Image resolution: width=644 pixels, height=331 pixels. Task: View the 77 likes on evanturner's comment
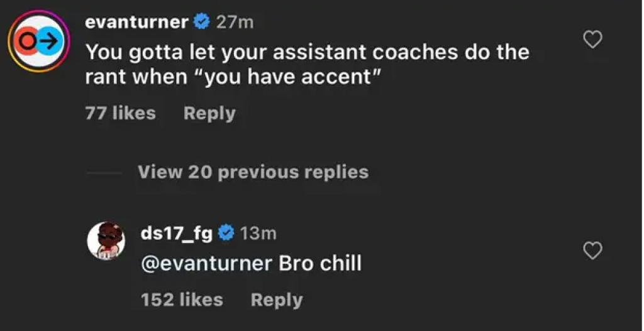(x=120, y=114)
